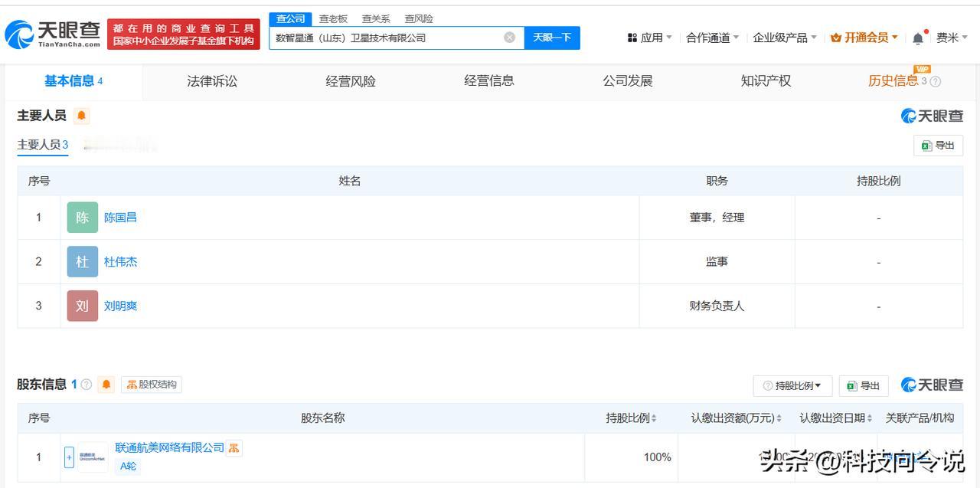
Task: Click the blue 杜 avatar icon
Action: tap(83, 262)
